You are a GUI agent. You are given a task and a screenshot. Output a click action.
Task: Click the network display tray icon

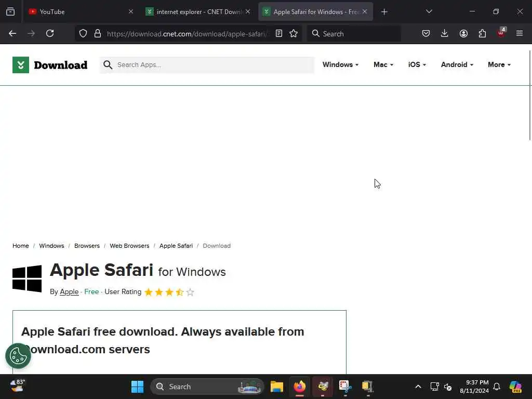pos(435,387)
